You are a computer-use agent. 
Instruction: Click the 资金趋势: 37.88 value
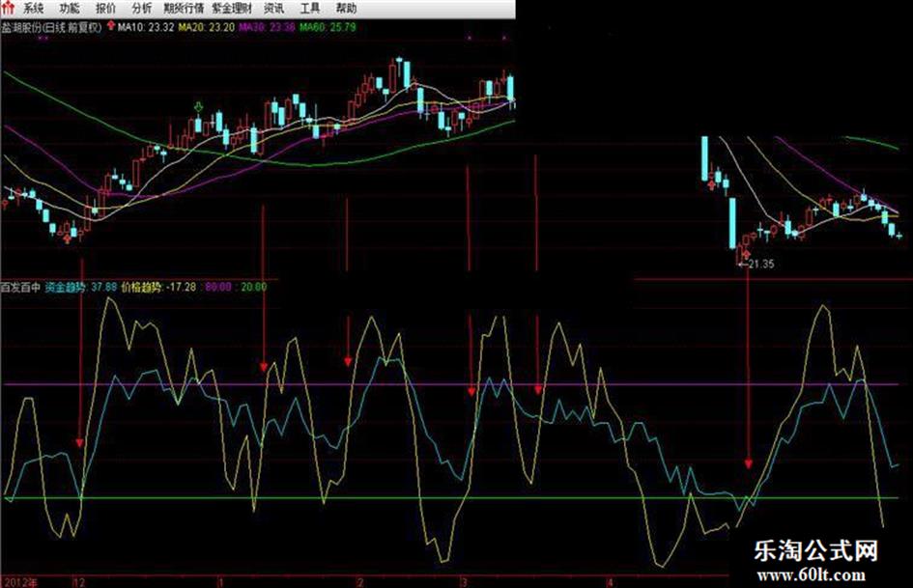pos(81,287)
